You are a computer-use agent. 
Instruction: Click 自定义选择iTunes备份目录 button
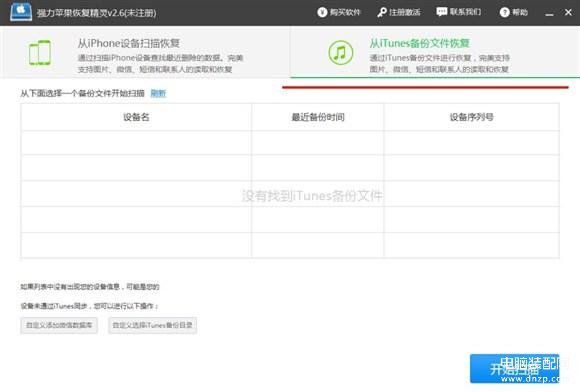tap(152, 325)
